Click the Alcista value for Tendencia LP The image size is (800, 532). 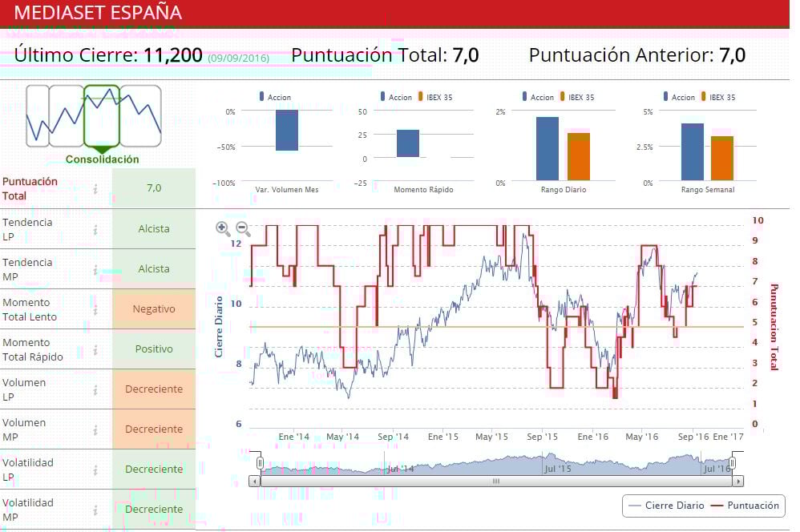154,229
